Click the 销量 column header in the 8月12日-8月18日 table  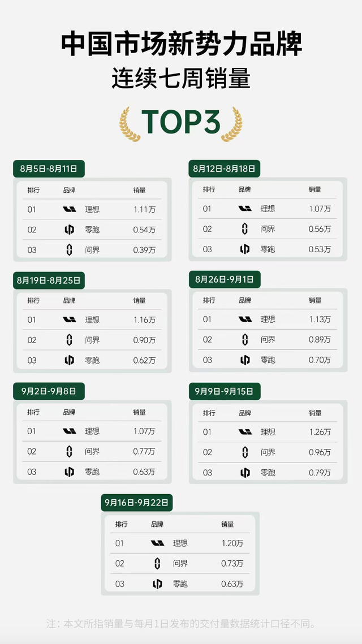[315, 190]
